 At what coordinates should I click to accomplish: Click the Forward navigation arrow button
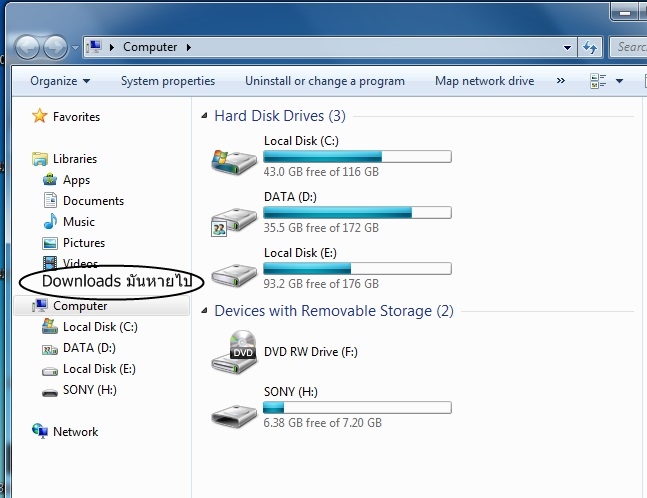coord(54,47)
